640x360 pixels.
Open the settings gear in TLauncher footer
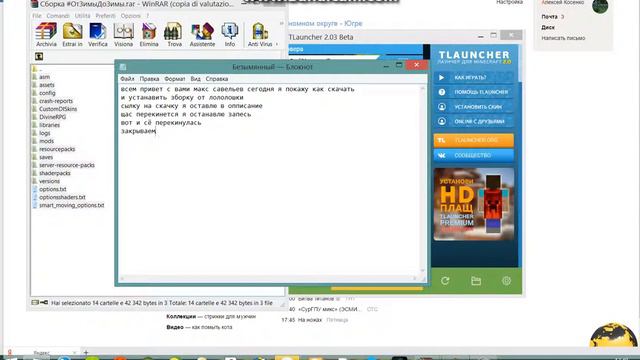[x=506, y=281]
